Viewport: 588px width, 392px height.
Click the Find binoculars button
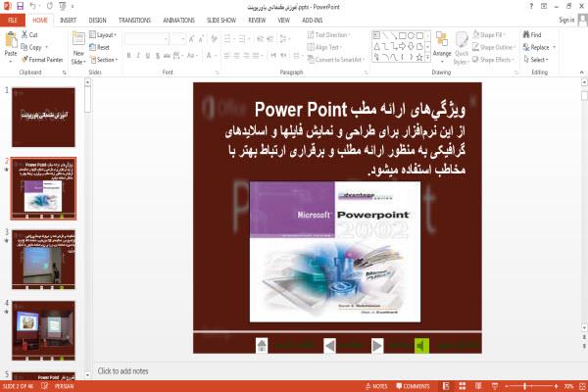532,35
